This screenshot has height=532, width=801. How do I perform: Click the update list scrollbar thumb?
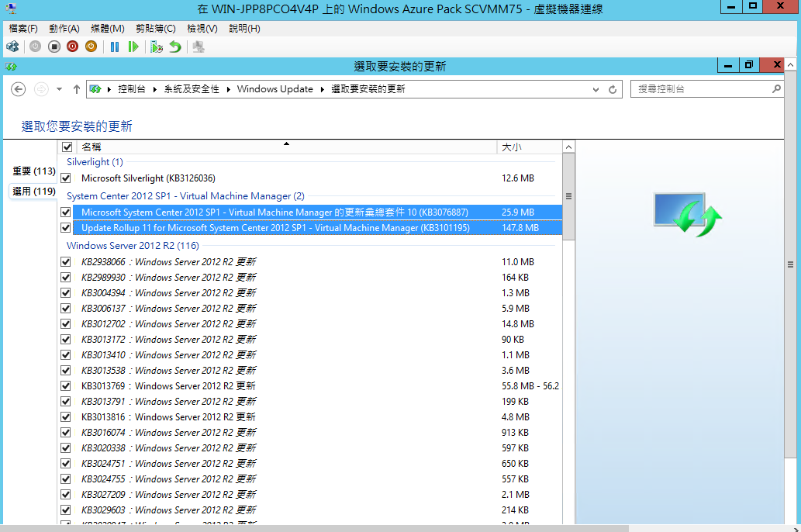(568, 197)
